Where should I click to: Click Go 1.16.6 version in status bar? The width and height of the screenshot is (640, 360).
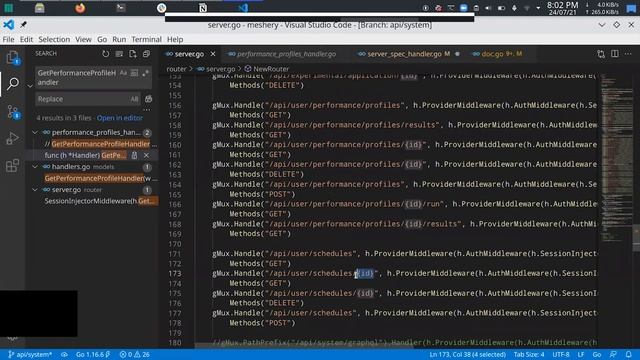(93, 354)
